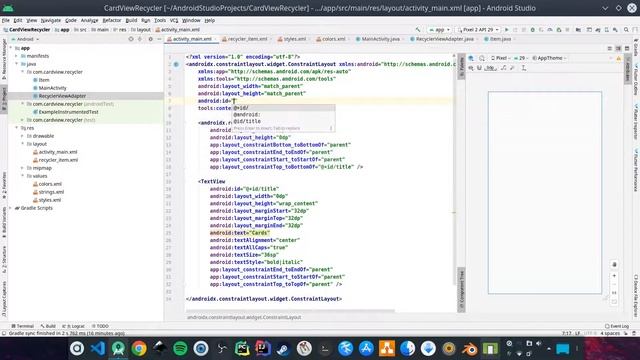Switch editor to Split view mode
640x360 pixels.
click(618, 49)
